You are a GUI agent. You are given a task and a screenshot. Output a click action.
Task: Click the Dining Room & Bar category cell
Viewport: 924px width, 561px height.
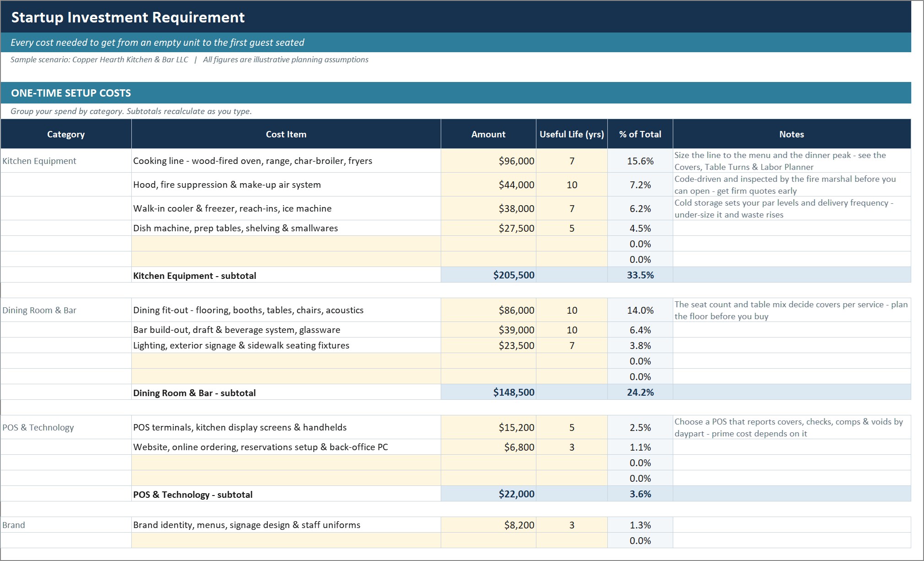coord(66,310)
